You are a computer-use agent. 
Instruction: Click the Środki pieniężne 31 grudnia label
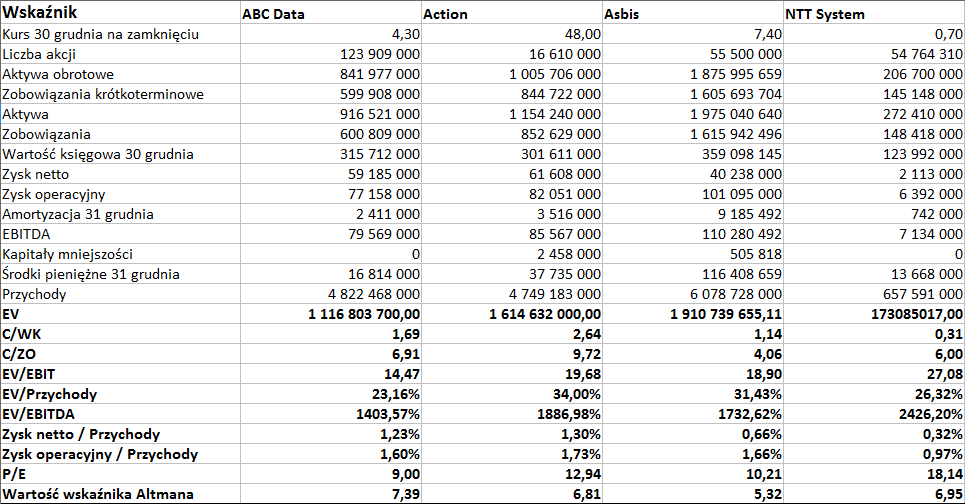(91, 274)
